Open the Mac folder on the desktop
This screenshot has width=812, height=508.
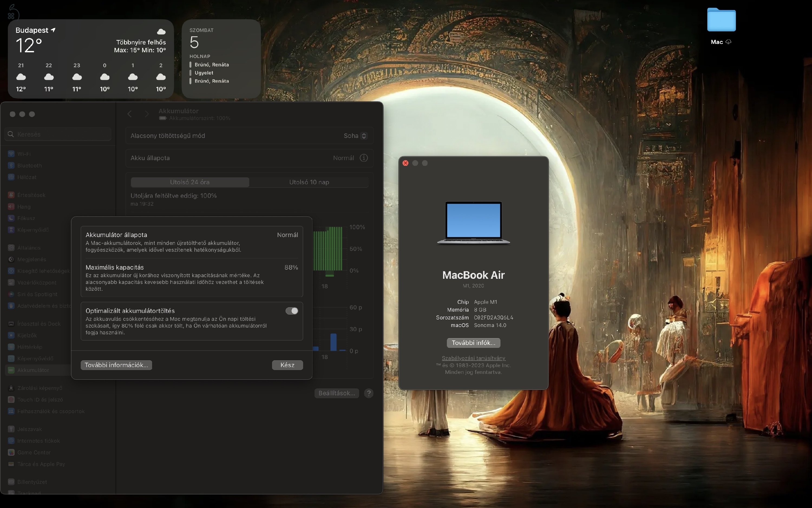[x=721, y=20]
